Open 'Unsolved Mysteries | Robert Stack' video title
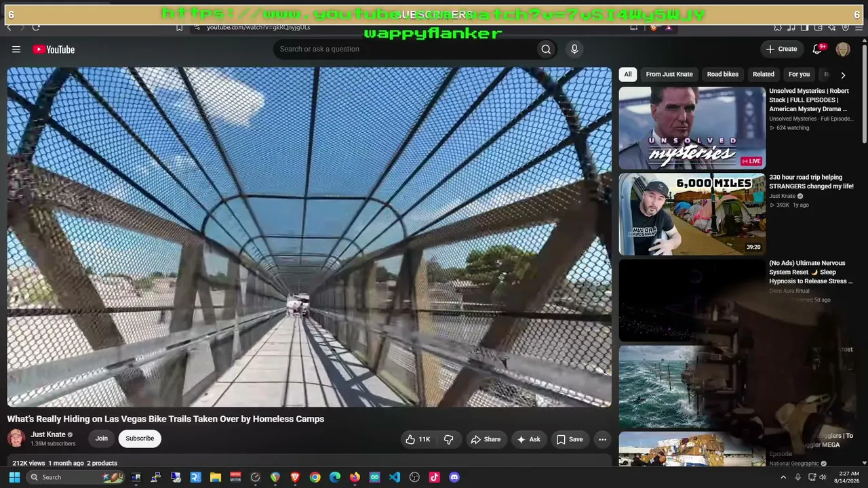 [809, 100]
